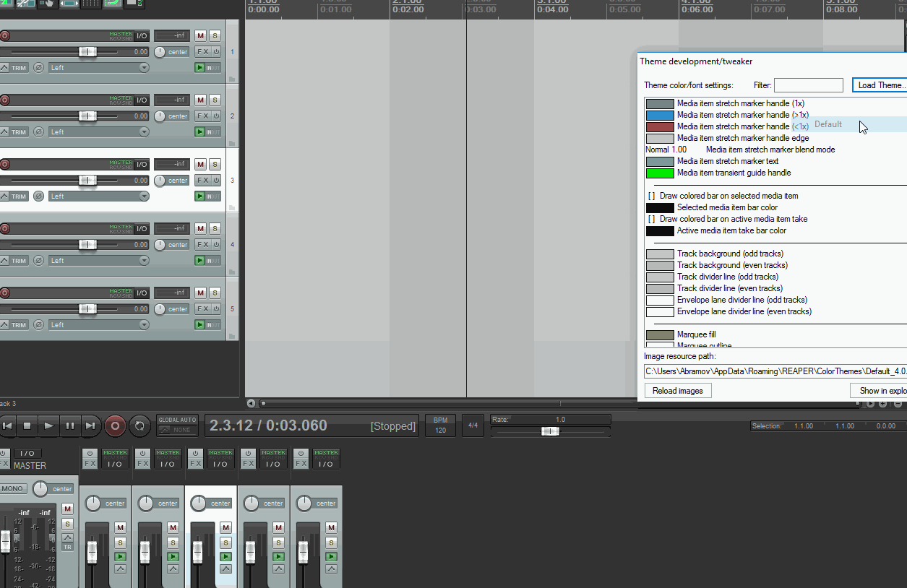Click track 1 volume fader handle
This screenshot has width=907, height=588.
(x=87, y=52)
